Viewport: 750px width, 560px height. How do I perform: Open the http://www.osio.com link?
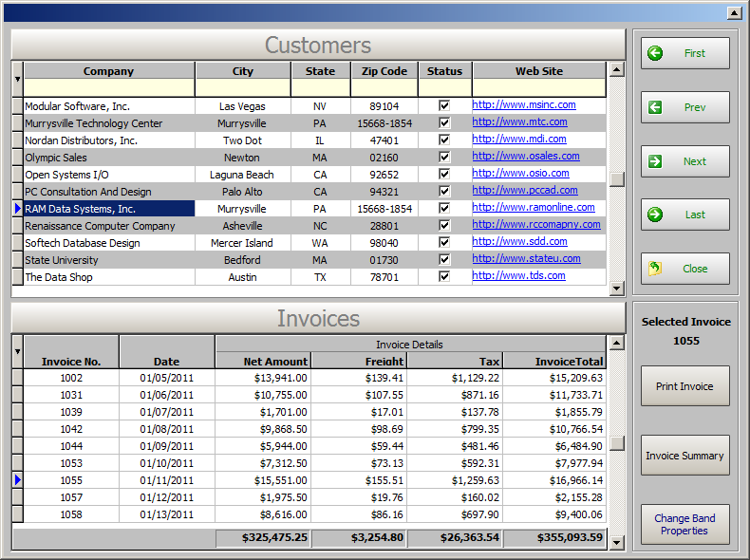click(520, 174)
